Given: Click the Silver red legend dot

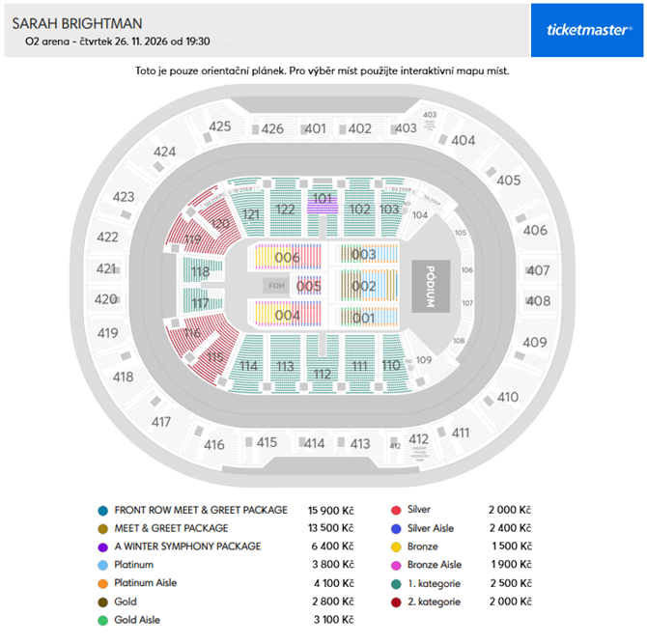Looking at the screenshot, I should coord(396,510).
